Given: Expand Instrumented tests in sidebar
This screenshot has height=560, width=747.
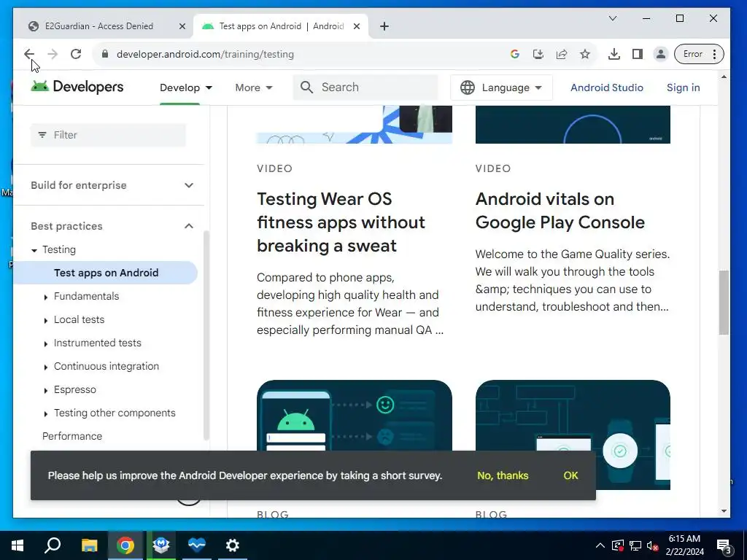Looking at the screenshot, I should coord(45,344).
